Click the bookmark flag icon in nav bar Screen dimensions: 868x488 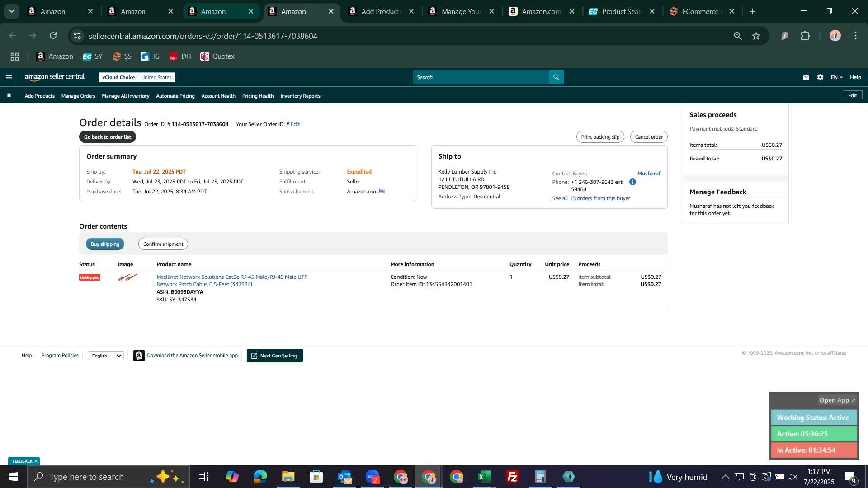click(9, 95)
